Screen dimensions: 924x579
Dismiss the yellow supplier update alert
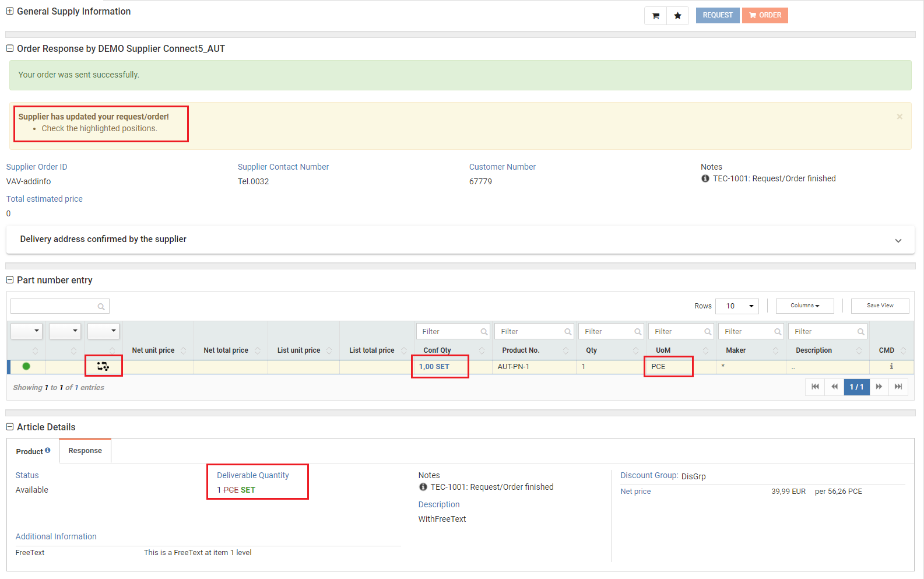pyautogui.click(x=900, y=117)
